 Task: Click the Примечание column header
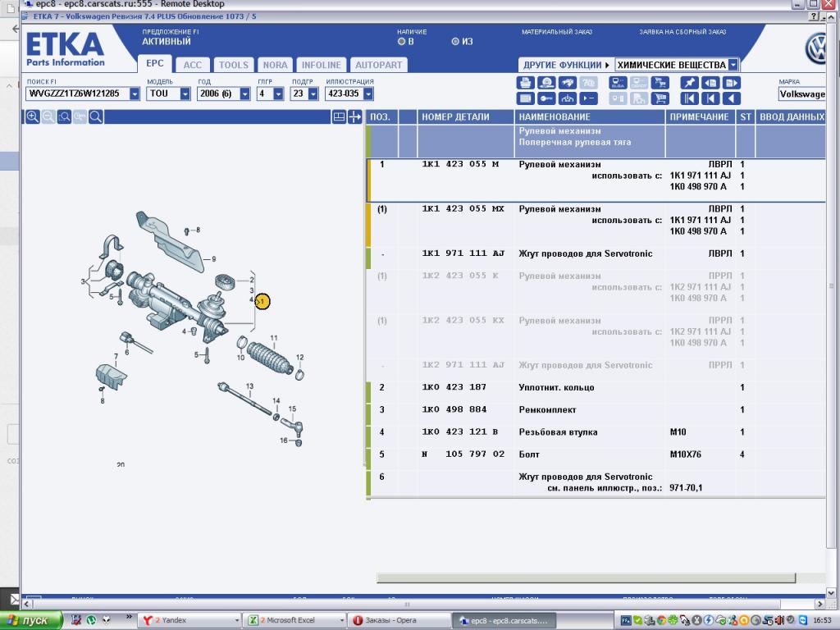point(701,116)
